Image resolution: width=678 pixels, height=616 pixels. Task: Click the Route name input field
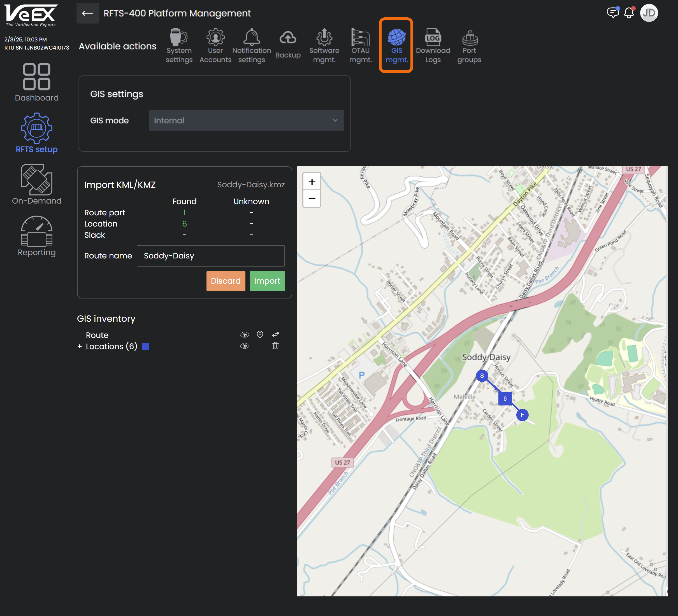(210, 256)
